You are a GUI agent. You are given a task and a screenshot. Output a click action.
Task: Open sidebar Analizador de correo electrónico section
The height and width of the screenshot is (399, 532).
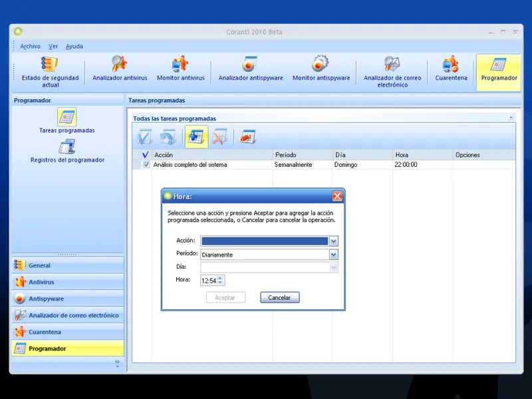tap(68, 315)
